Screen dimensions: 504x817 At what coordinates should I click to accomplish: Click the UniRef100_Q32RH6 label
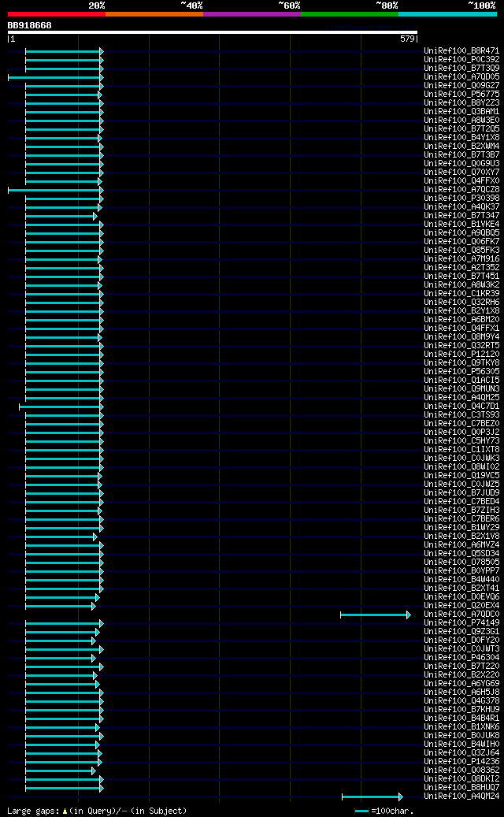click(x=461, y=303)
